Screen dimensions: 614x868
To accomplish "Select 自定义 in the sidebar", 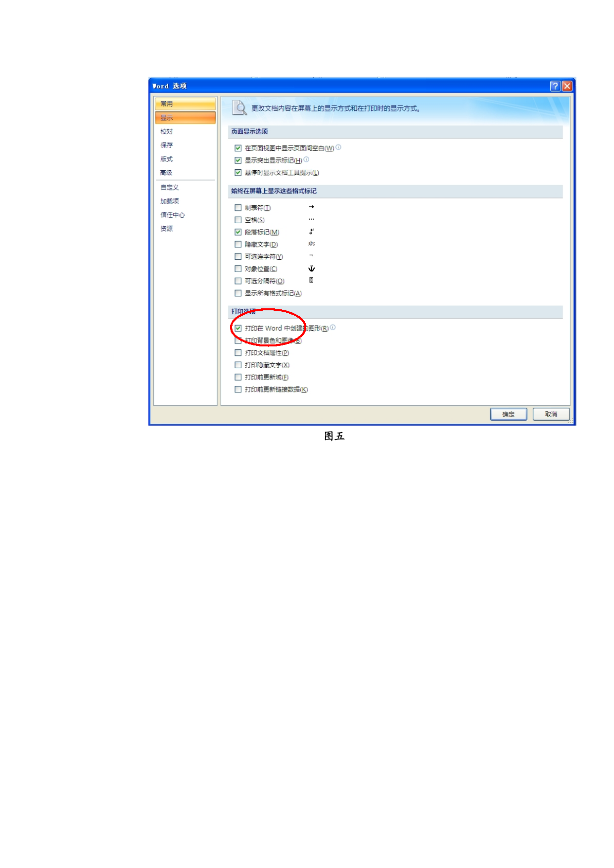I will pyautogui.click(x=170, y=188).
